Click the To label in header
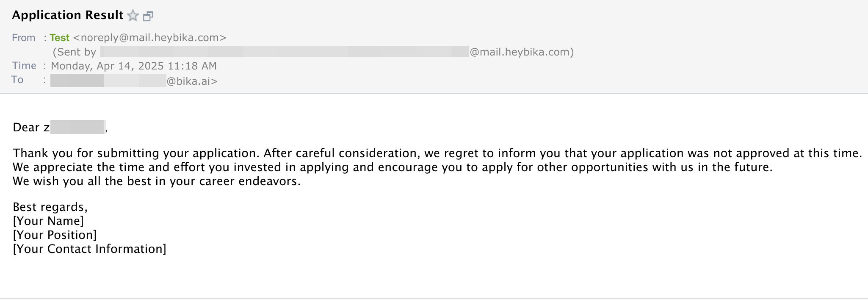Image resolution: width=868 pixels, height=300 pixels. point(17,80)
